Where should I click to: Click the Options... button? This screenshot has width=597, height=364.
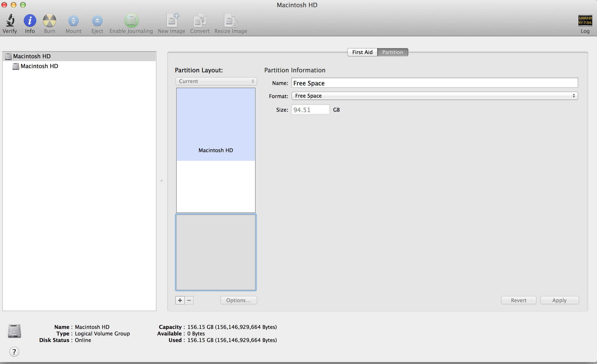tap(238, 300)
